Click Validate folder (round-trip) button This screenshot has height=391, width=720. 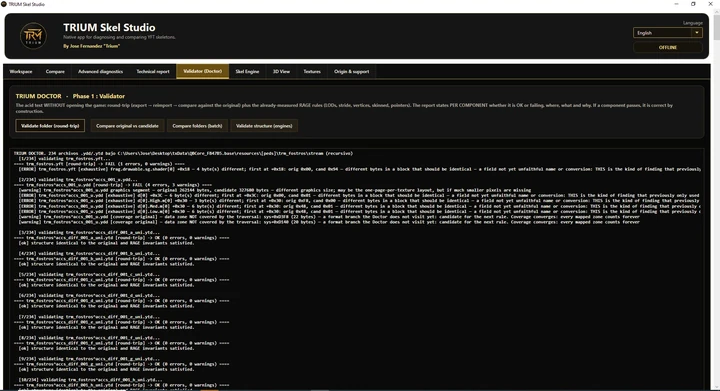coord(50,126)
